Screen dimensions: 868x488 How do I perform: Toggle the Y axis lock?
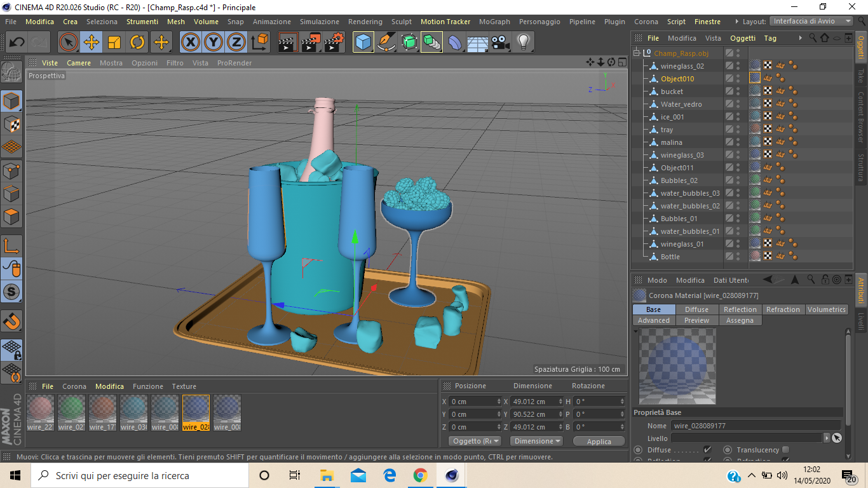(x=214, y=43)
